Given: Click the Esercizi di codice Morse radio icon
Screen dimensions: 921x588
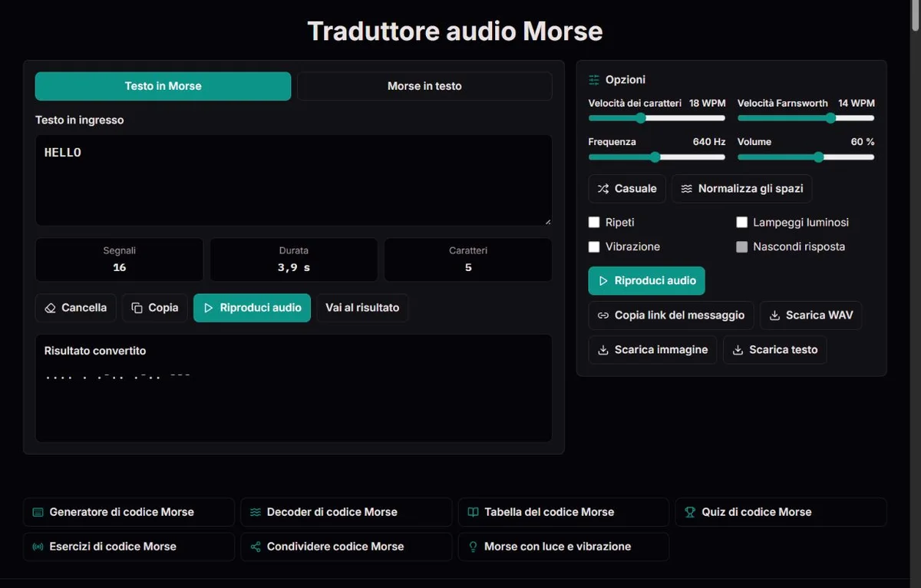Looking at the screenshot, I should [38, 547].
